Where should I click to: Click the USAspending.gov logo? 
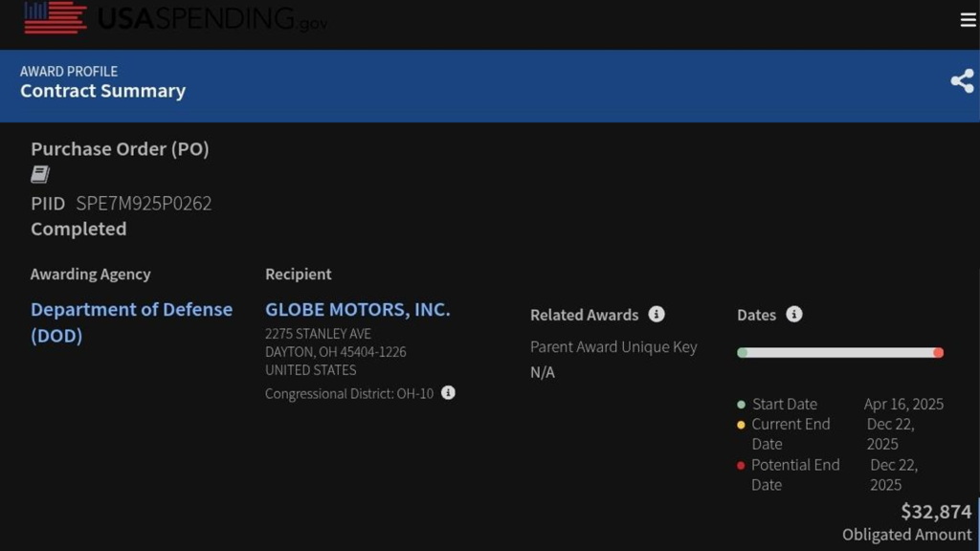point(176,18)
